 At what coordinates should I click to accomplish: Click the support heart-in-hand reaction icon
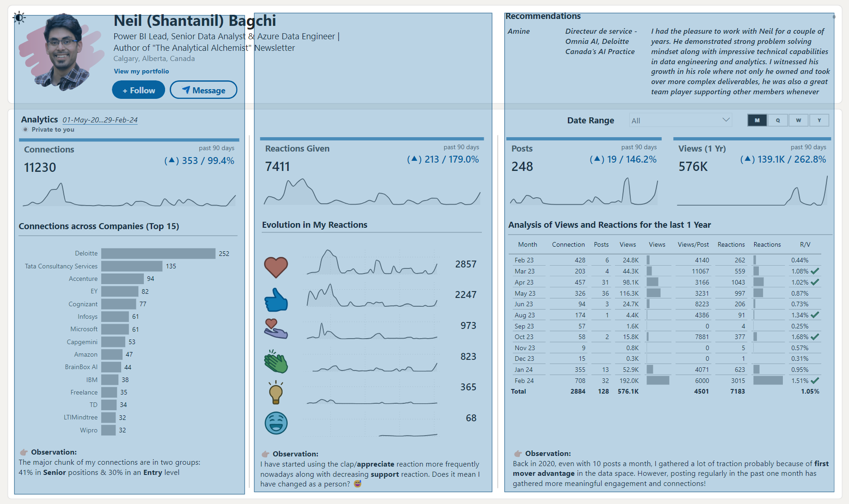(276, 329)
